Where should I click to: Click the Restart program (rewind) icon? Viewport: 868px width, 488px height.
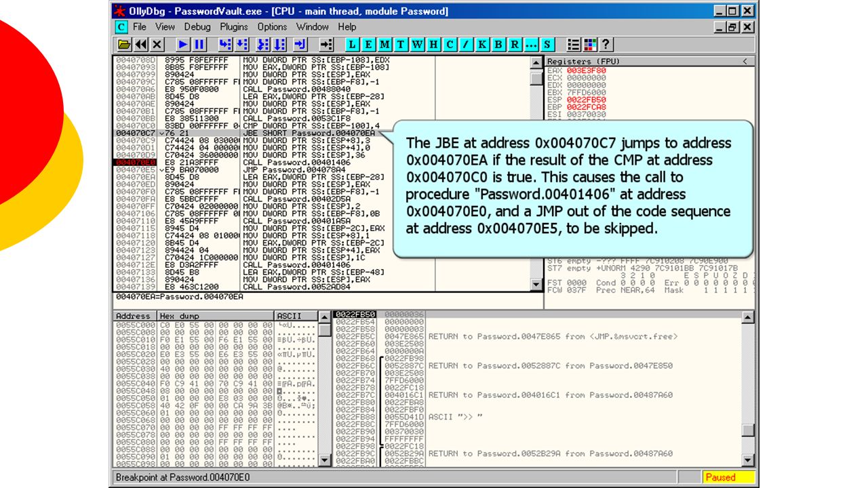(140, 45)
